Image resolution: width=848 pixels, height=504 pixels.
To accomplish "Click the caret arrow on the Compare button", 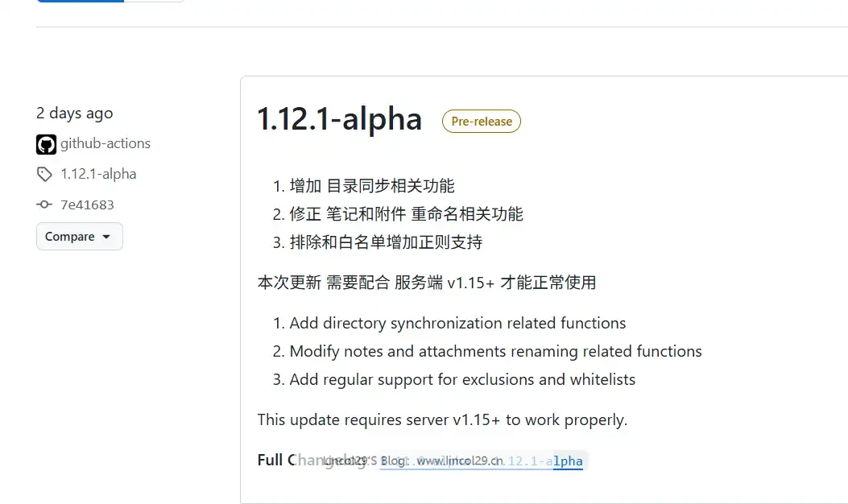I will point(106,237).
